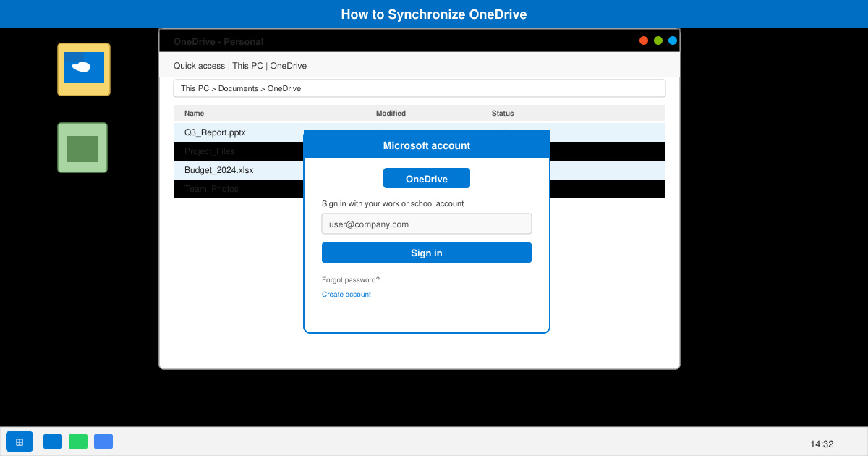Launch the green taskbar app icon

[x=78, y=442]
